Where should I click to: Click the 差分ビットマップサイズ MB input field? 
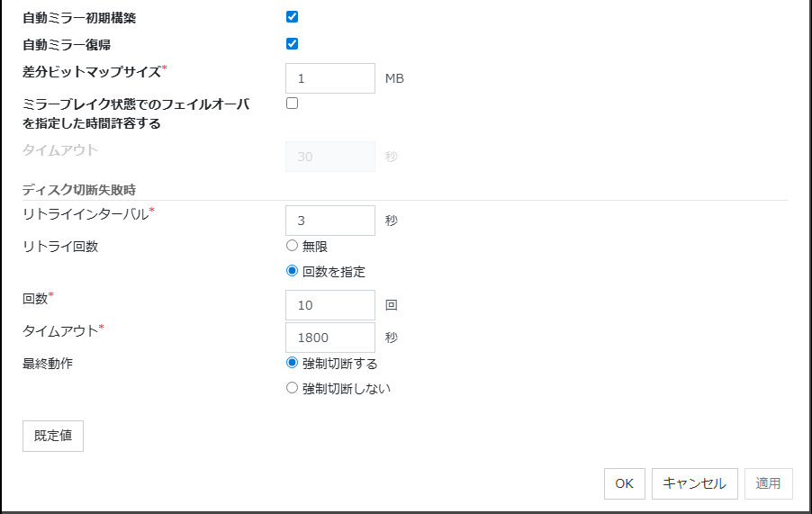click(329, 78)
